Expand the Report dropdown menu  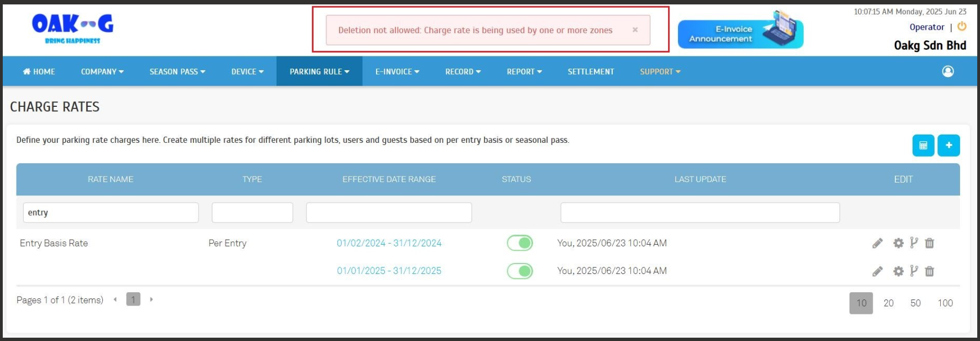click(524, 71)
